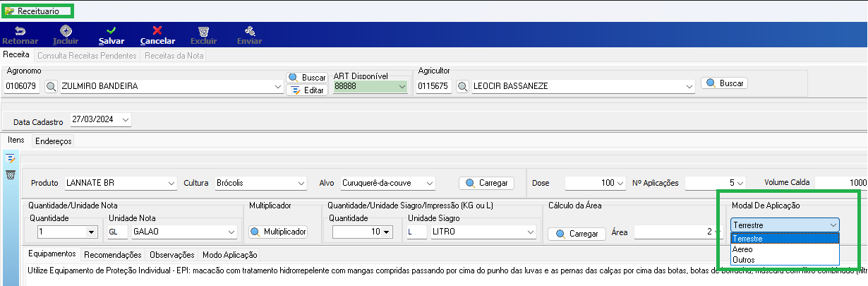Expand the Cultura Brócolis dropdown
This screenshot has height=286, width=868.
(301, 183)
